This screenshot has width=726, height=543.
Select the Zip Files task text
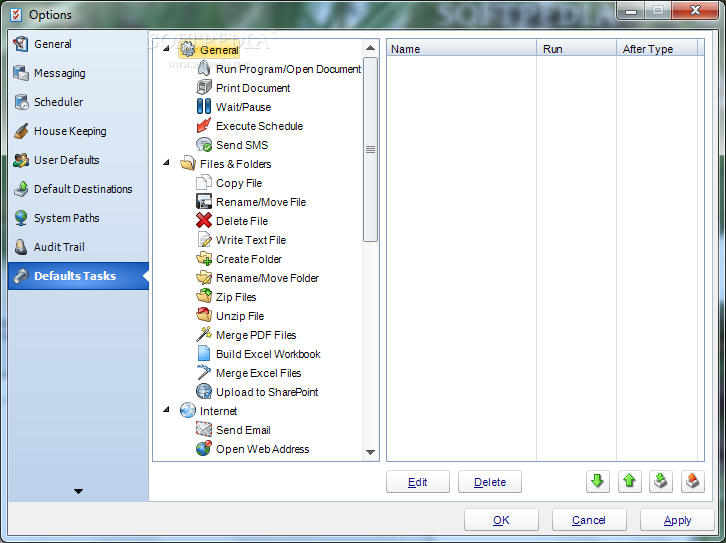click(236, 297)
